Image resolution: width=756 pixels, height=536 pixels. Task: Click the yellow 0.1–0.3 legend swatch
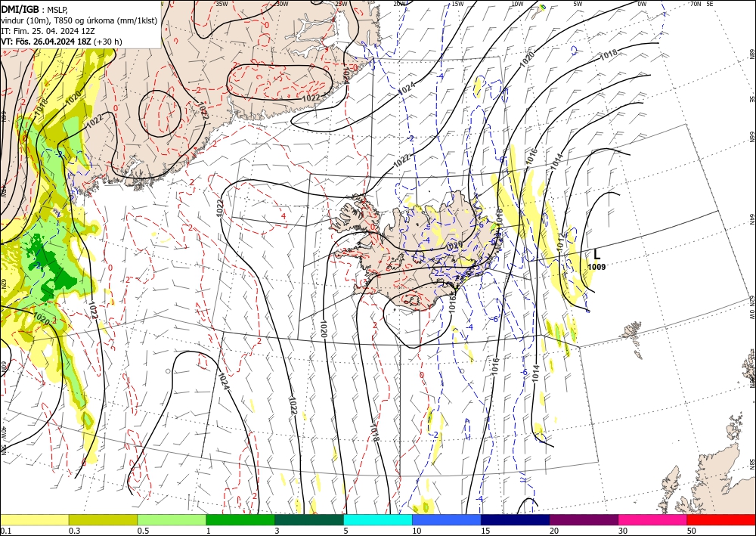pyautogui.click(x=34, y=519)
